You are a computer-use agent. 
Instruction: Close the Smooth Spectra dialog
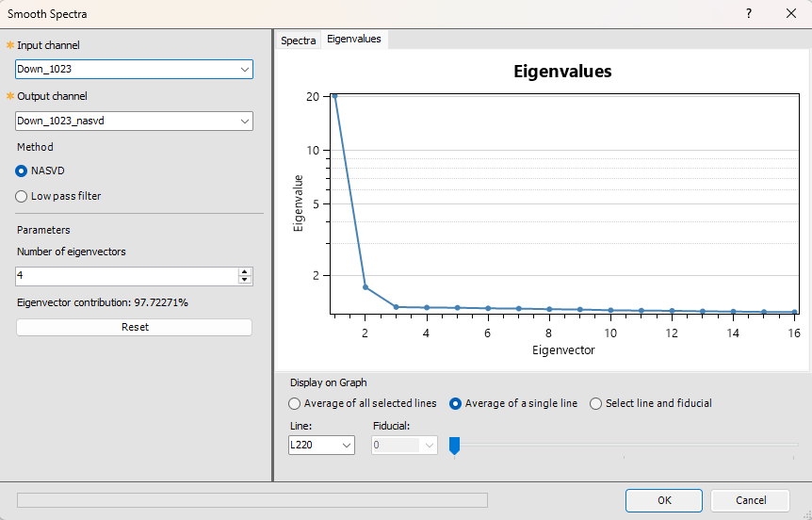pos(790,13)
